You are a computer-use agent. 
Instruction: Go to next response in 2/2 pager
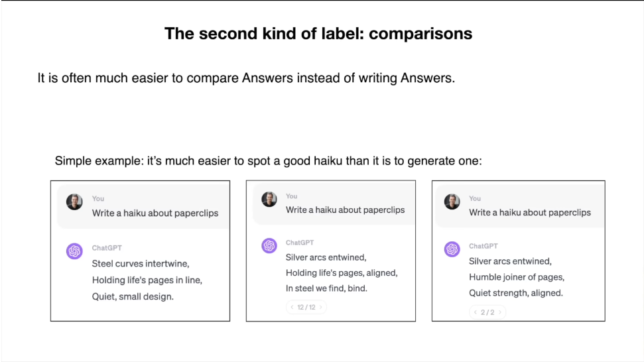pos(500,312)
